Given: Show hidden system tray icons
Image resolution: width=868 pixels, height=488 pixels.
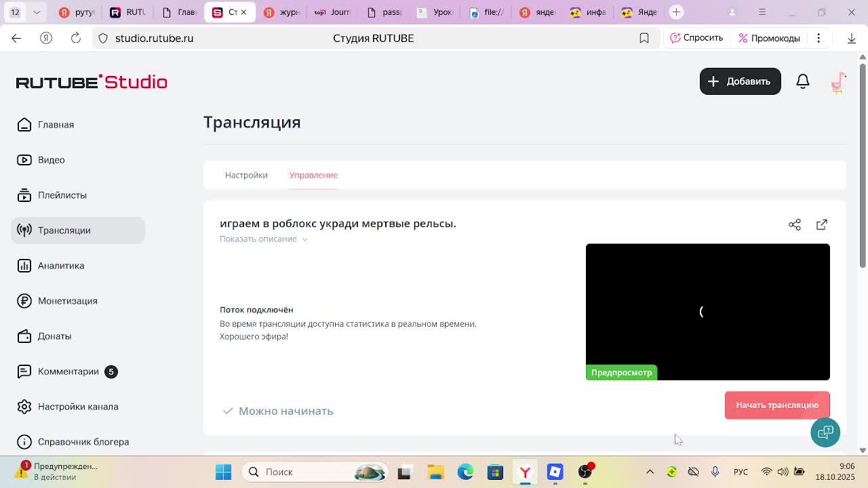Looking at the screenshot, I should pyautogui.click(x=650, y=472).
